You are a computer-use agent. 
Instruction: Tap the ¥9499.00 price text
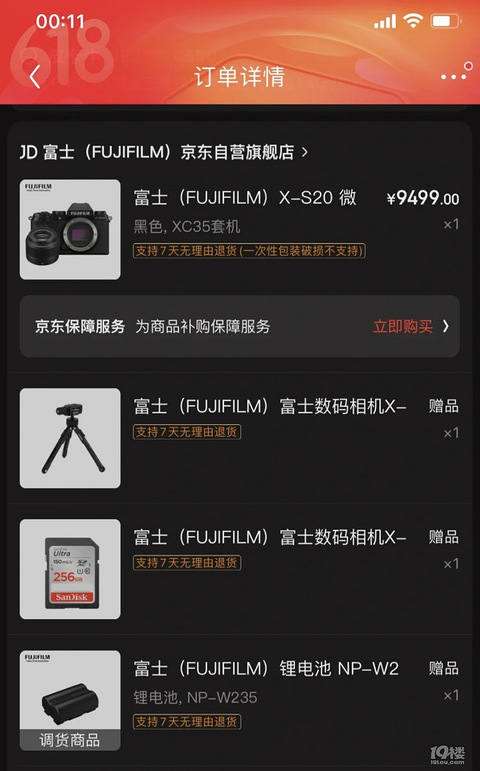(423, 198)
